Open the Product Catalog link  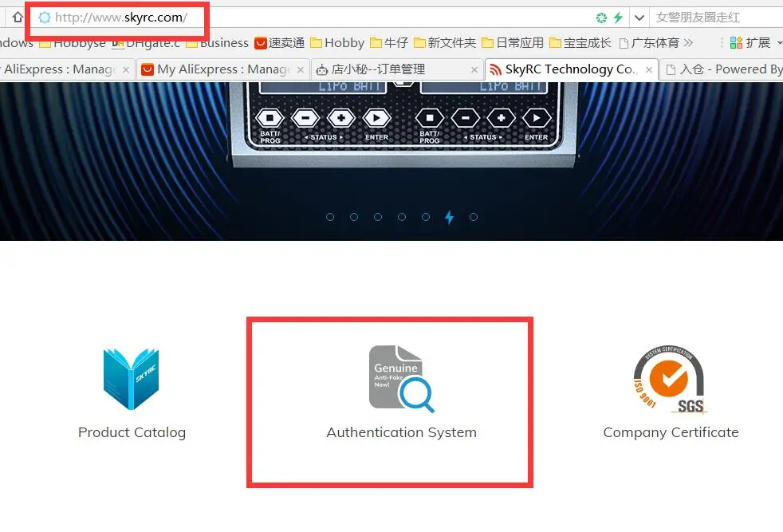coord(132,432)
